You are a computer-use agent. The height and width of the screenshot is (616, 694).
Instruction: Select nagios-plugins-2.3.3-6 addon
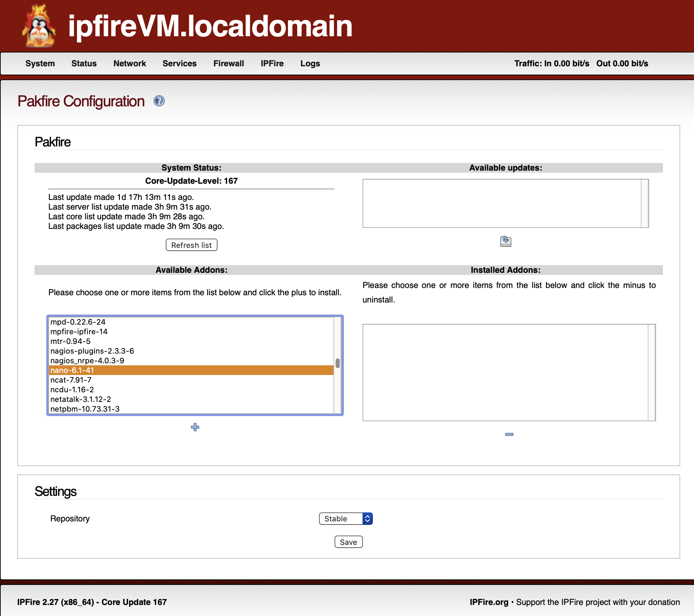(191, 351)
